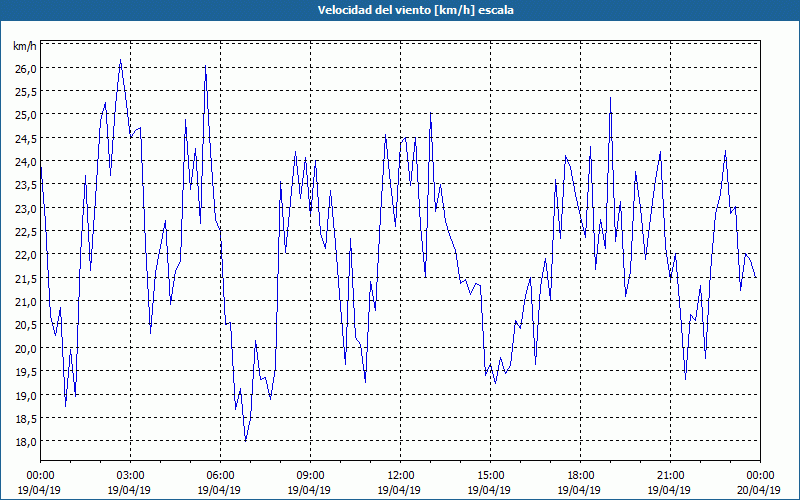Screen dimensions: 800x500
Task: Select the 24,0 y-axis label
Action: coord(26,162)
